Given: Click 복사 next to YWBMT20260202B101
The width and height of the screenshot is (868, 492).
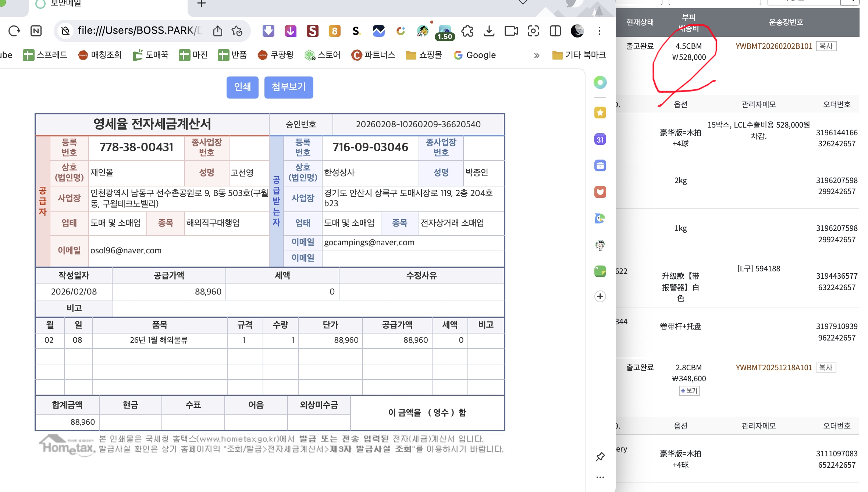Looking at the screenshot, I should point(826,46).
